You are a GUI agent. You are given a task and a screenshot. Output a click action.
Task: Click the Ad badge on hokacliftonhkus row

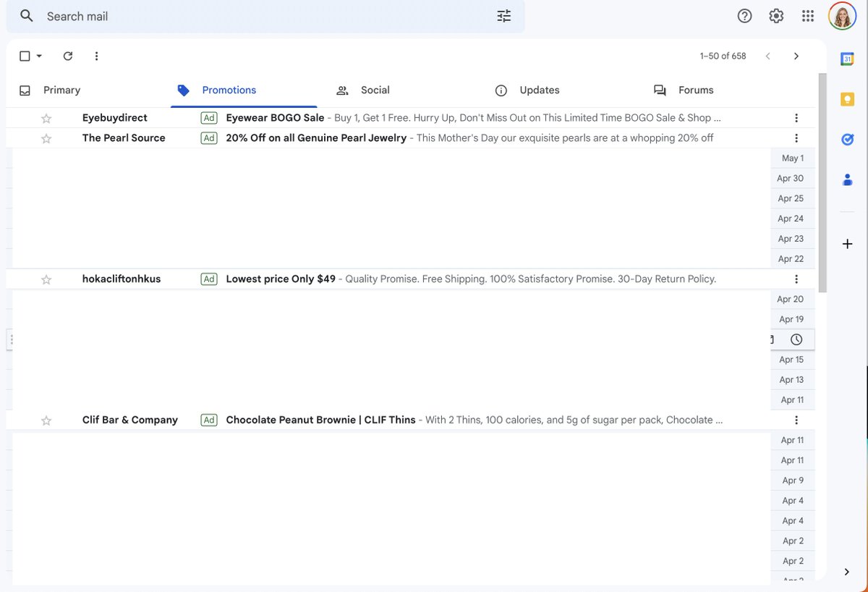coord(209,279)
